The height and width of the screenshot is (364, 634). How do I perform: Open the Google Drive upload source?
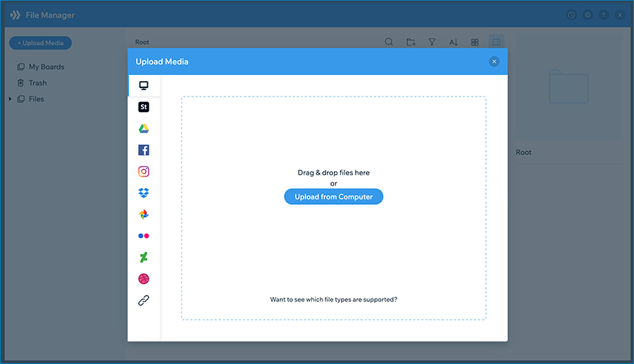(x=144, y=128)
